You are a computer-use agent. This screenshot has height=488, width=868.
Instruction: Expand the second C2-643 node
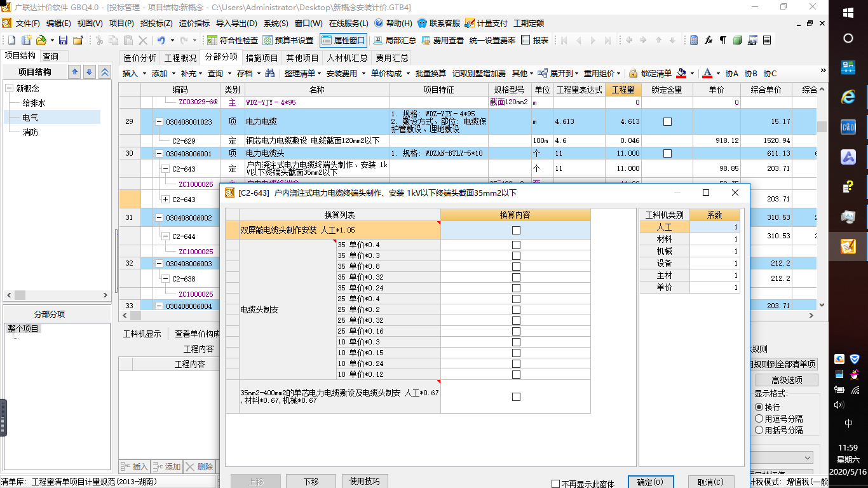165,200
